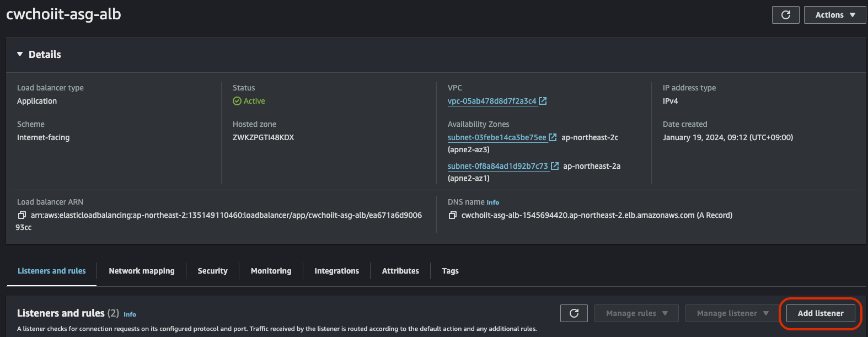Go to the Monitoring tab
This screenshot has width=868, height=337.
[271, 271]
